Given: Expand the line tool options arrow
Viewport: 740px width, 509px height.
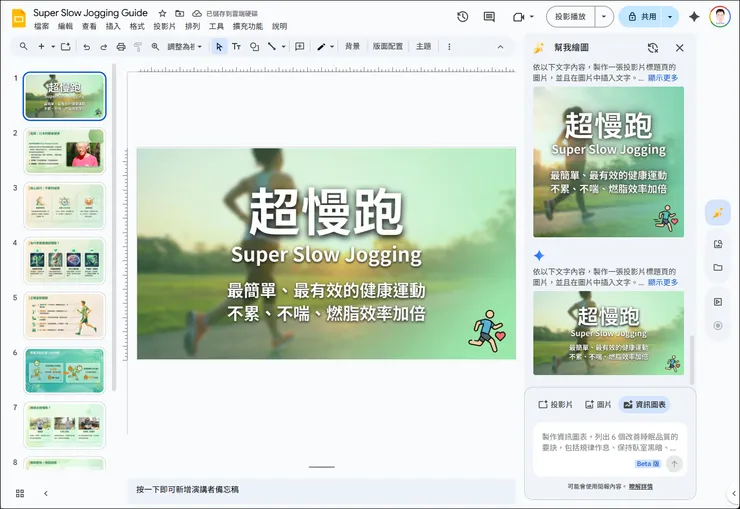Looking at the screenshot, I should click(283, 47).
